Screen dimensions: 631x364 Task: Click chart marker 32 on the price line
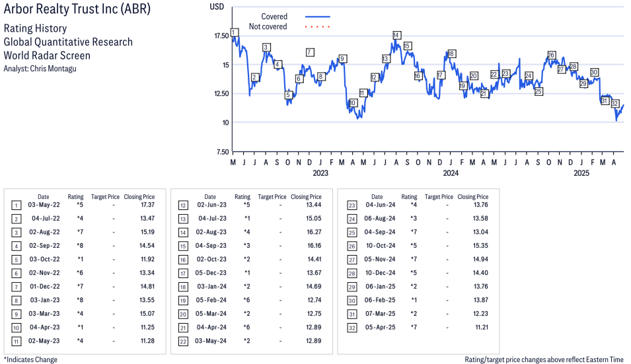click(x=614, y=103)
